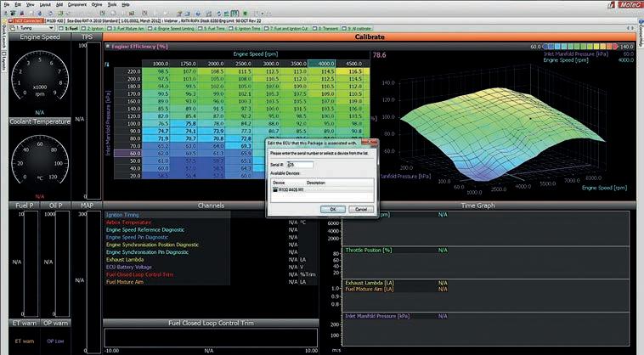Select the ECU Battery Voltage channel row
This screenshot has width=644, height=355.
[167, 268]
